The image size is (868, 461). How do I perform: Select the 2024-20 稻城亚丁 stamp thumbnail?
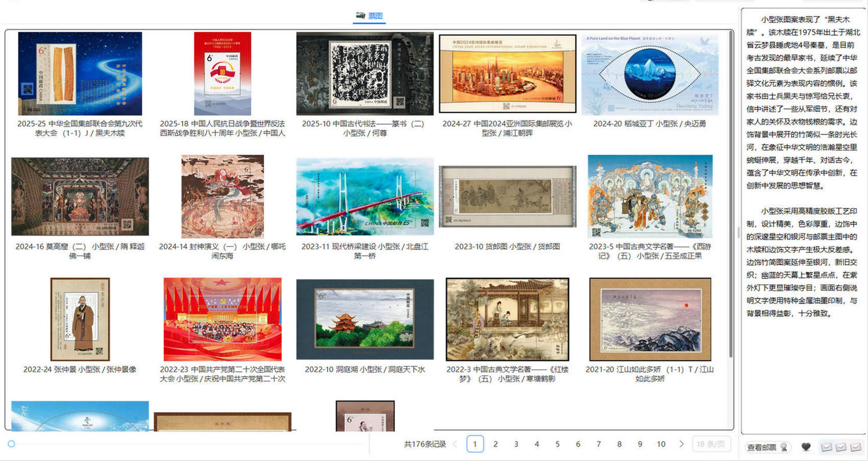coord(650,74)
